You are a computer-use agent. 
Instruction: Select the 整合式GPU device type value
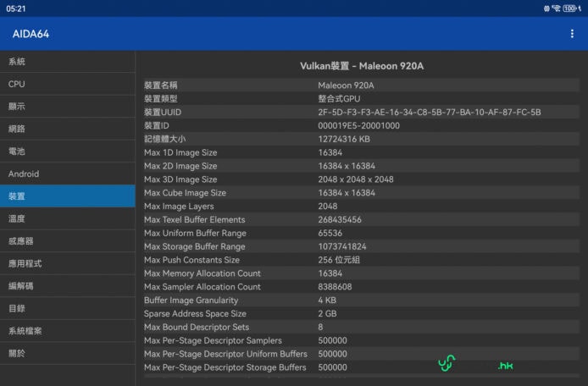click(x=339, y=98)
